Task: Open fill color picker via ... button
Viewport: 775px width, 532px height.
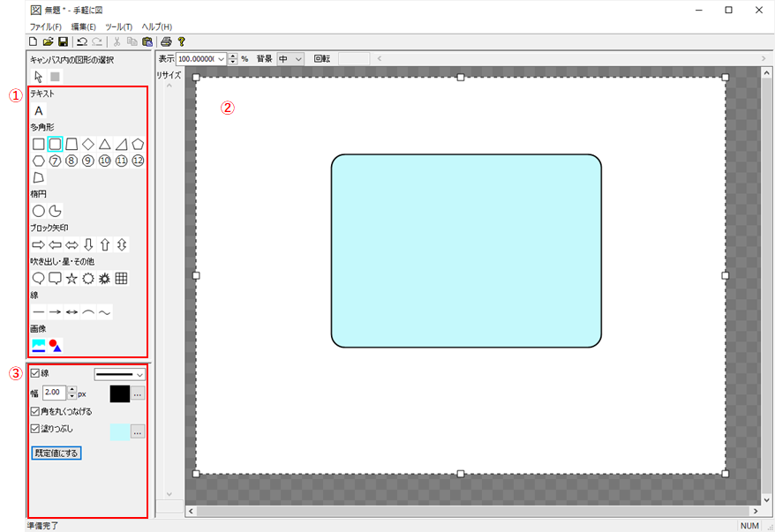Action: pyautogui.click(x=138, y=431)
